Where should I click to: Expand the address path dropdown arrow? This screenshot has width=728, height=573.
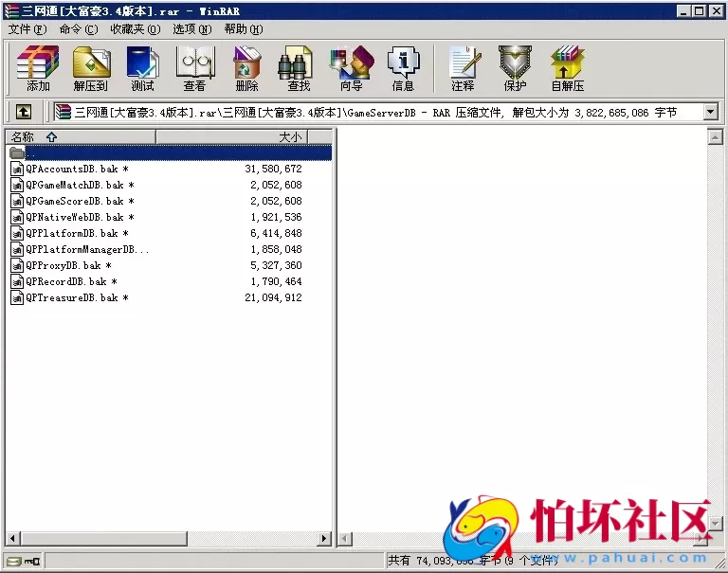pyautogui.click(x=710, y=112)
